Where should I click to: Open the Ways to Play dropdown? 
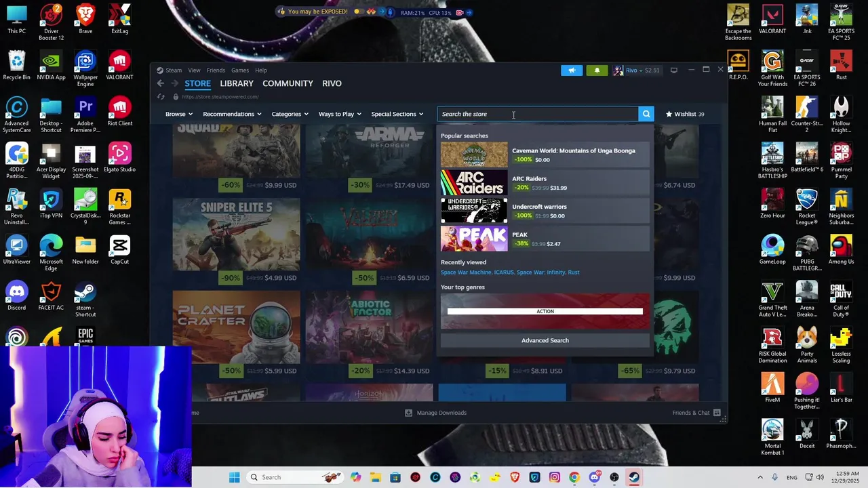click(340, 114)
